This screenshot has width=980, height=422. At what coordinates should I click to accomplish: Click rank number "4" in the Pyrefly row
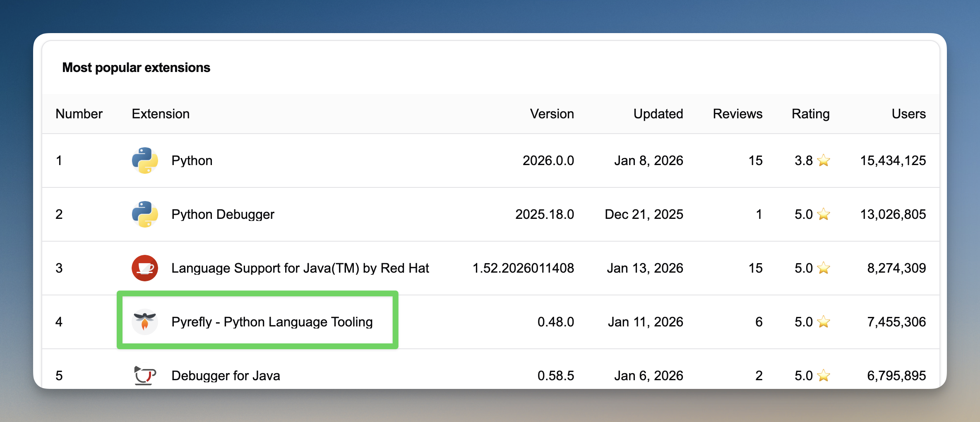click(59, 322)
